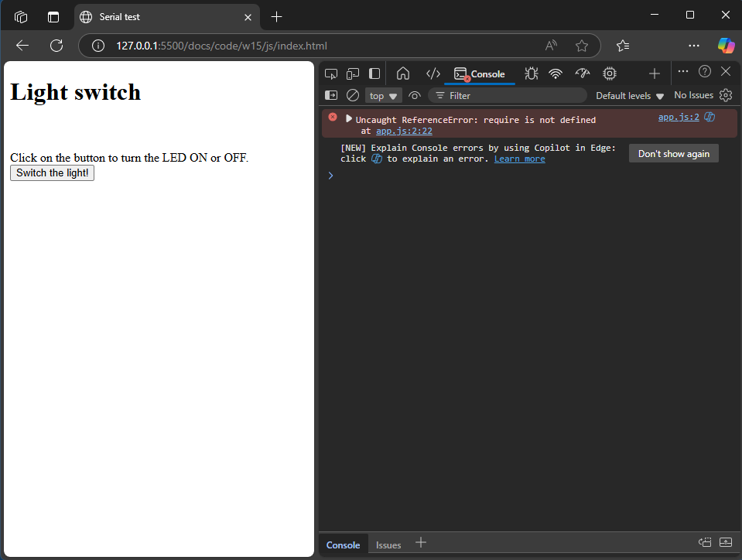Viewport: 742px width, 560px height.
Task: Go back to the previous page
Action: click(x=22, y=46)
